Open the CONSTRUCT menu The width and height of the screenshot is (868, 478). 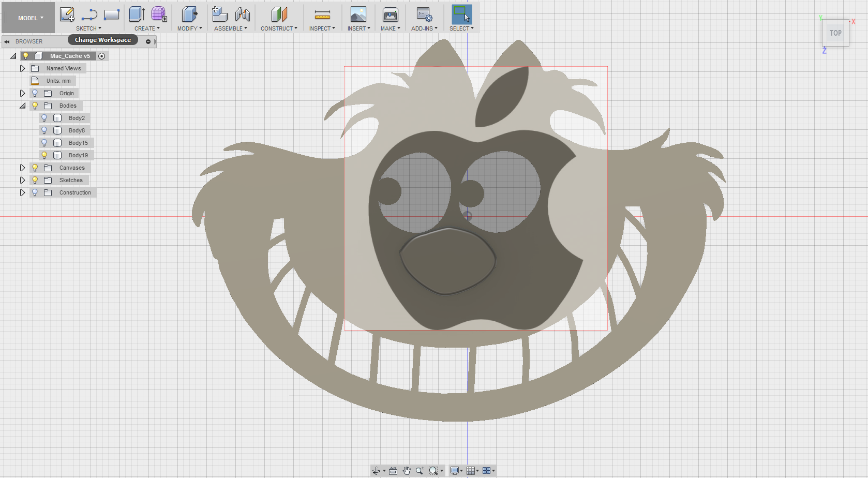(279, 28)
